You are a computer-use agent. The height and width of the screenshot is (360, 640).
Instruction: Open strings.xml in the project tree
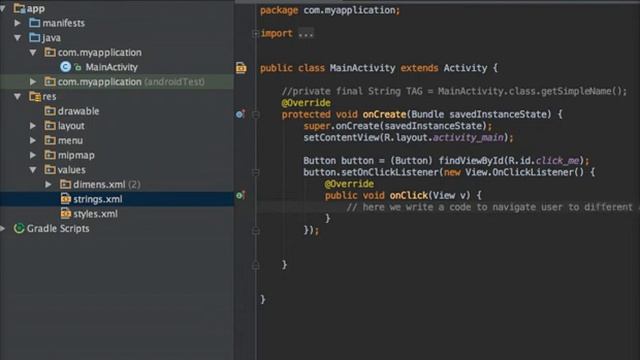pyautogui.click(x=98, y=199)
